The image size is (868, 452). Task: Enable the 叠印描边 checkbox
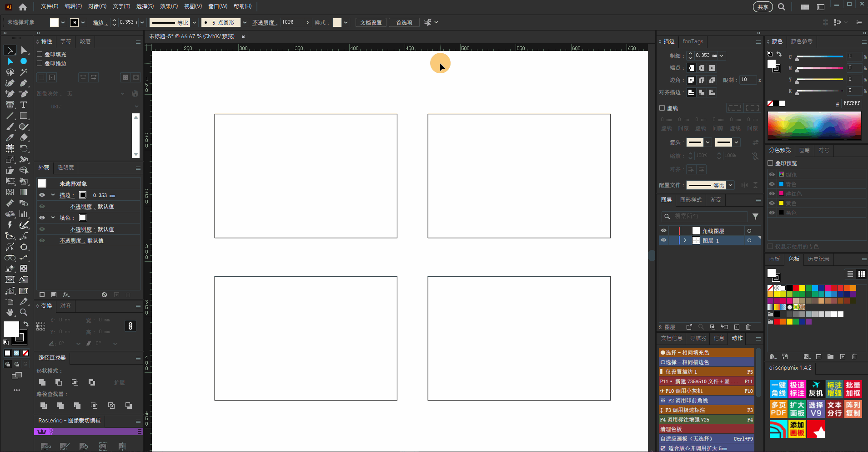(40, 63)
